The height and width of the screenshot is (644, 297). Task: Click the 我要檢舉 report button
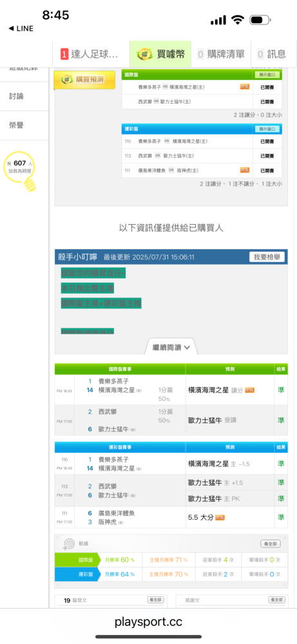[x=267, y=257]
